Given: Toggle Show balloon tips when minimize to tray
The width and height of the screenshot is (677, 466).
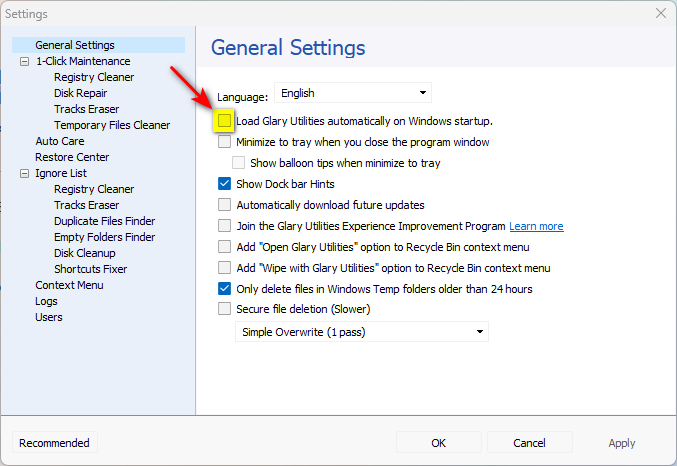Looking at the screenshot, I should [238, 163].
